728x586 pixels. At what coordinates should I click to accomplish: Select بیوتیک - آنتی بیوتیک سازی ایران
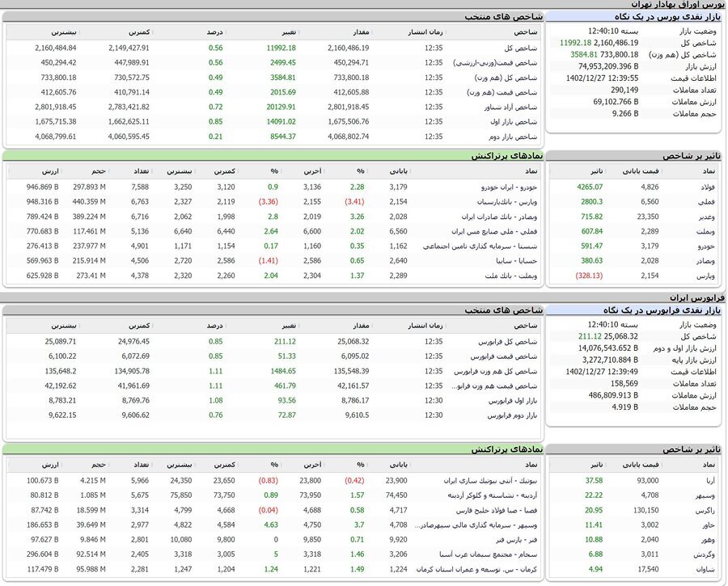[490, 481]
